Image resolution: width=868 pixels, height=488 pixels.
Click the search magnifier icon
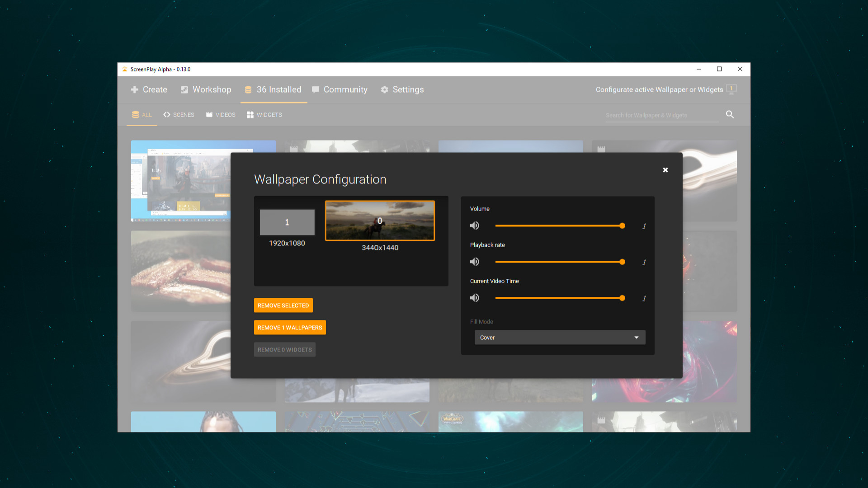(x=730, y=115)
